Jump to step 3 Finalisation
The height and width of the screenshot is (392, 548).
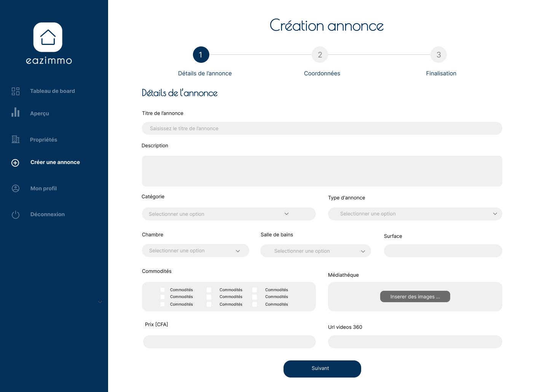pyautogui.click(x=439, y=55)
